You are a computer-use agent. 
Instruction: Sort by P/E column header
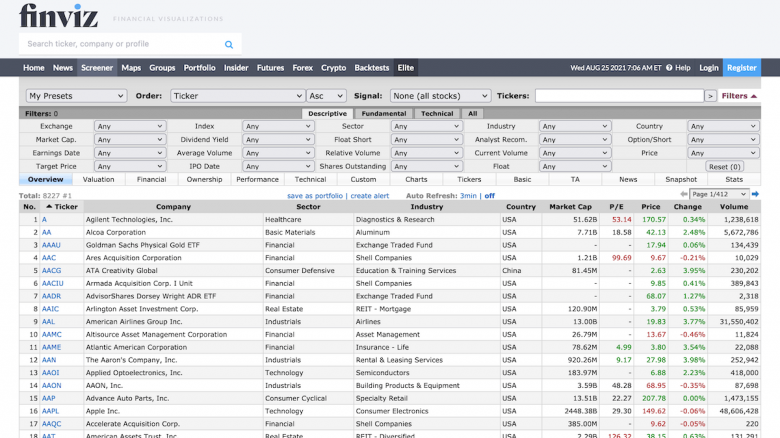(616, 207)
